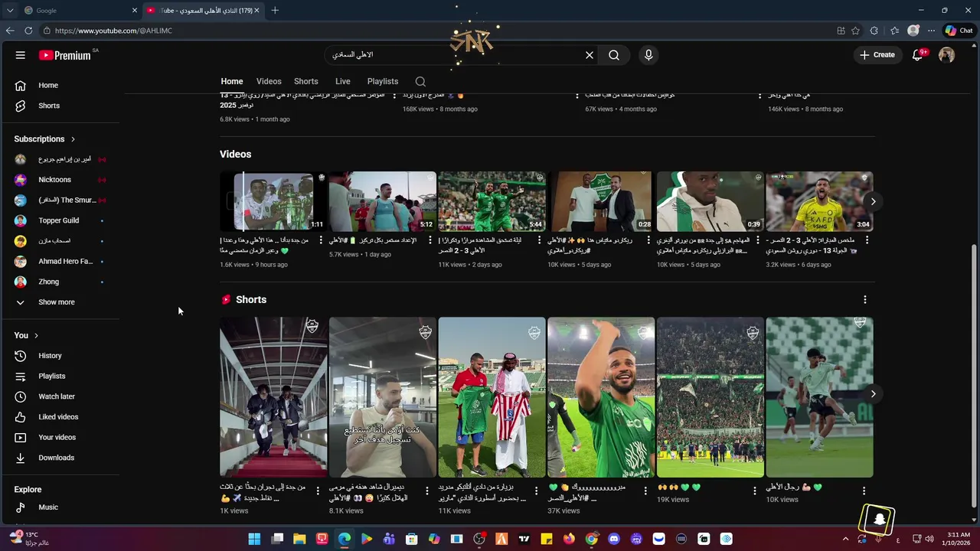Click the page vertical scrollbar
The height and width of the screenshot is (551, 980).
click(974, 375)
